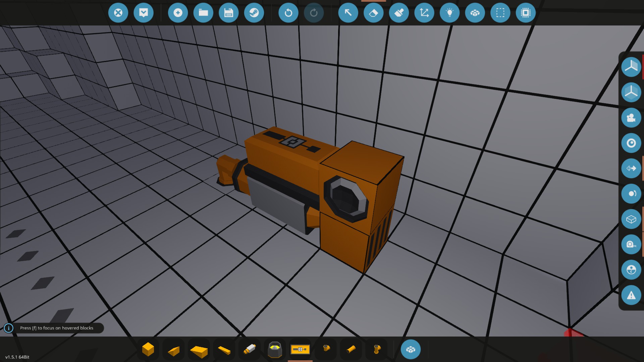Open the warning triangle panel

click(x=631, y=295)
